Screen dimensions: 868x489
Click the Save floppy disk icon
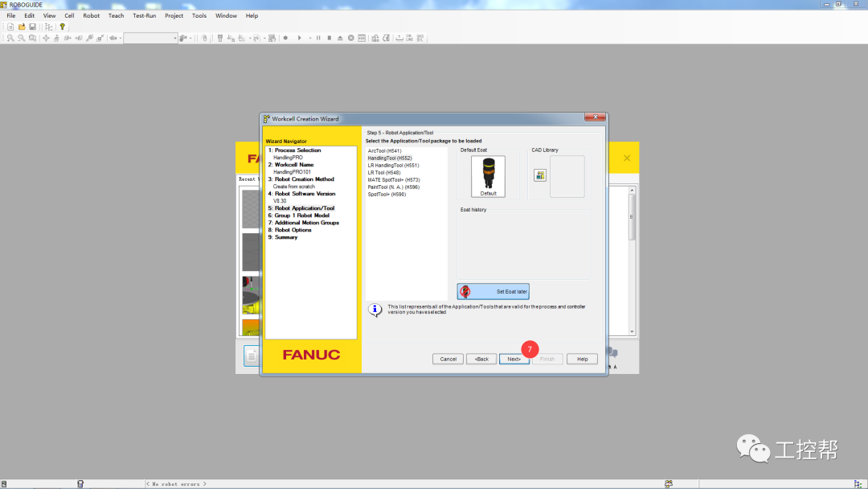(33, 27)
